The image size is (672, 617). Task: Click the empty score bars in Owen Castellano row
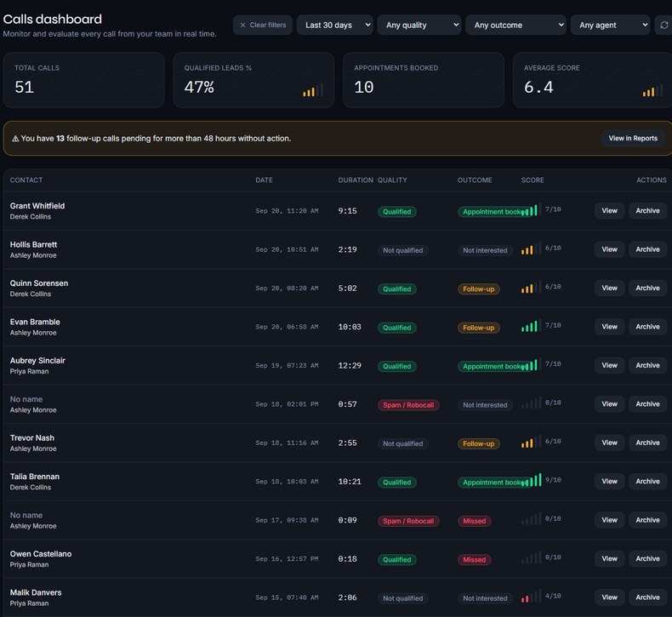coord(532,557)
